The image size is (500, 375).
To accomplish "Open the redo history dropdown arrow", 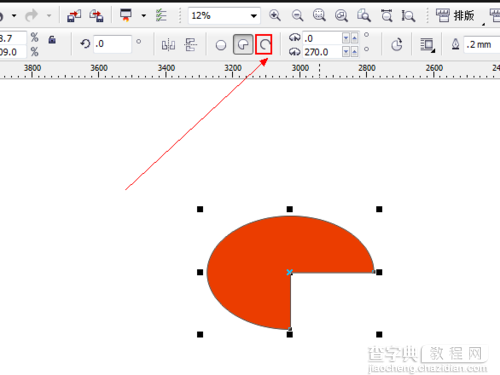I will coord(49,15).
